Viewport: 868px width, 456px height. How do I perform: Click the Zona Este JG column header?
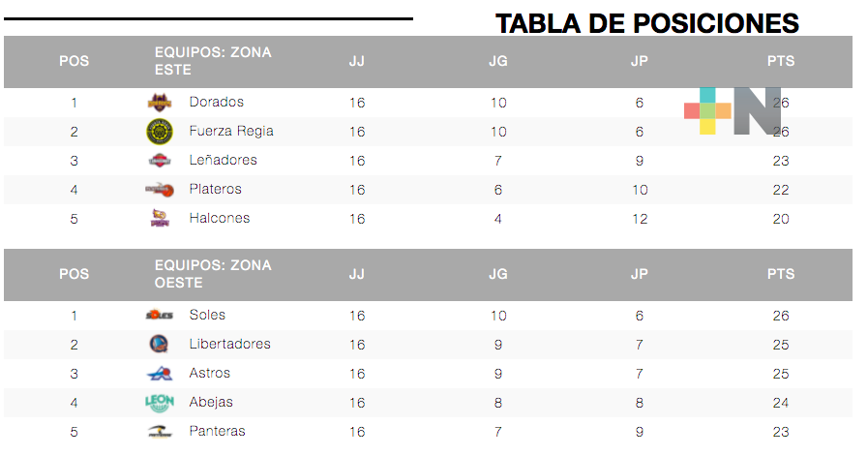tap(498, 61)
